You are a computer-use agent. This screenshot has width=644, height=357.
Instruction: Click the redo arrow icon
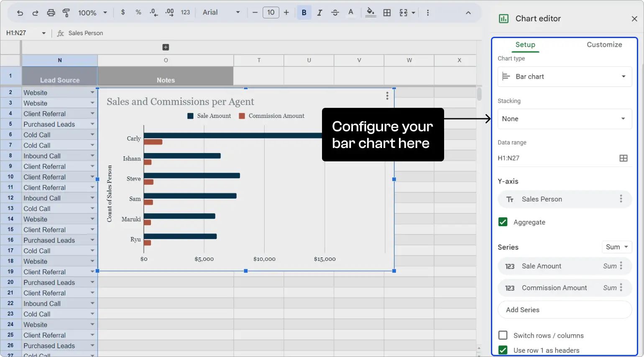(36, 13)
